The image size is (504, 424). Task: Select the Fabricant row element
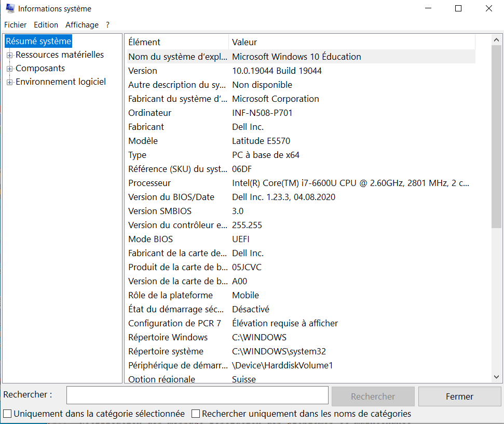pyautogui.click(x=146, y=127)
